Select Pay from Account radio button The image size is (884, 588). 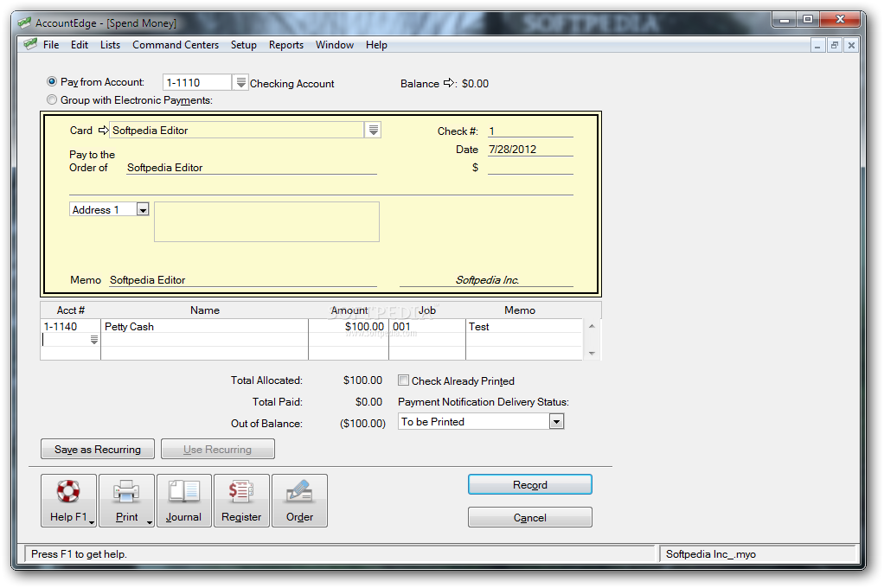[x=52, y=82]
